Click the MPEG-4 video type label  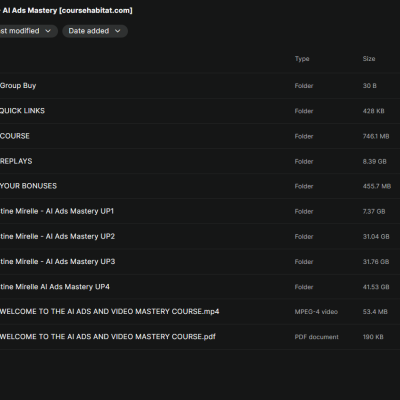pos(316,312)
